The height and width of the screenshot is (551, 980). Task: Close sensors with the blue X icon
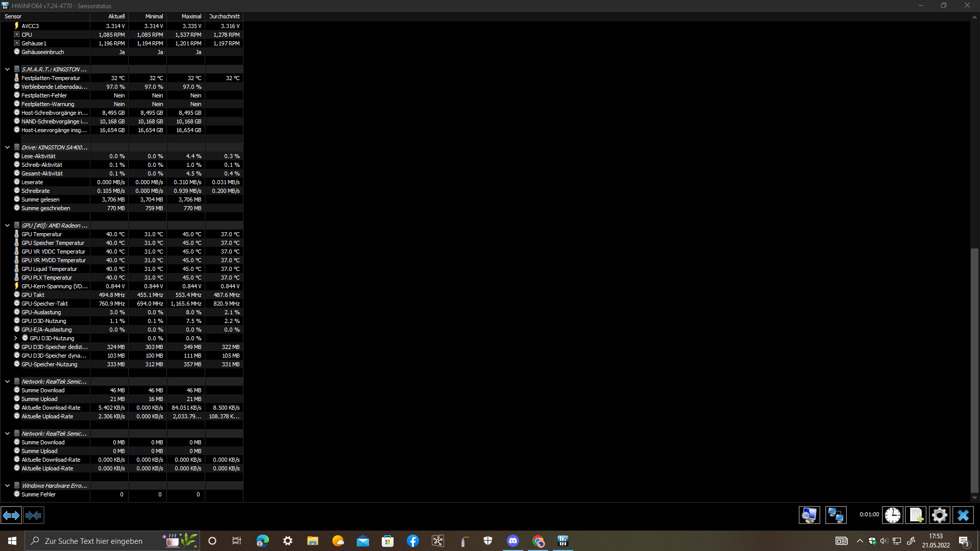[963, 515]
